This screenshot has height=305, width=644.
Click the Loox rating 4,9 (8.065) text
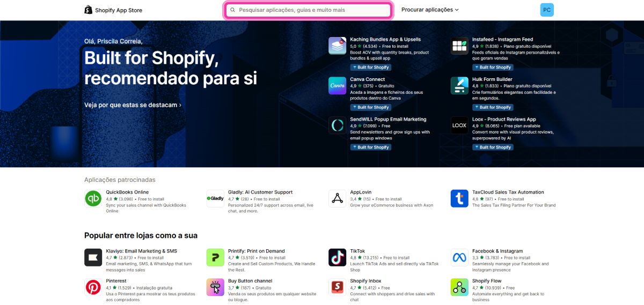click(487, 126)
